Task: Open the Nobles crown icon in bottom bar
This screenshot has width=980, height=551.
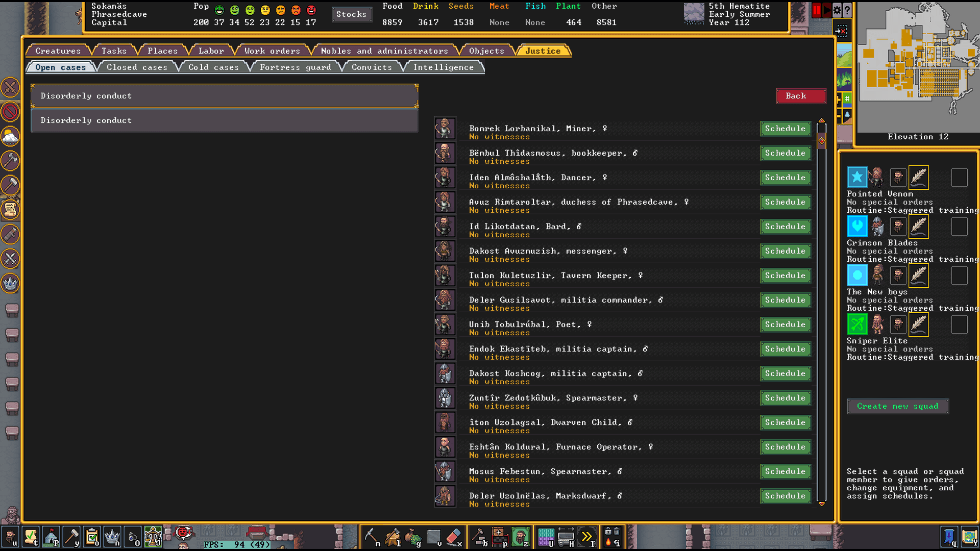Action: coord(112,537)
